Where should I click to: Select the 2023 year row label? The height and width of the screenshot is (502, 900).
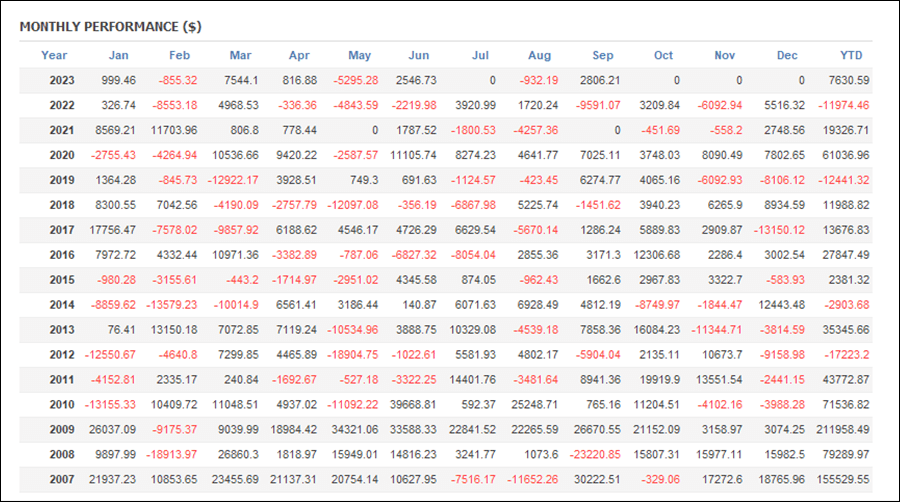[62, 80]
